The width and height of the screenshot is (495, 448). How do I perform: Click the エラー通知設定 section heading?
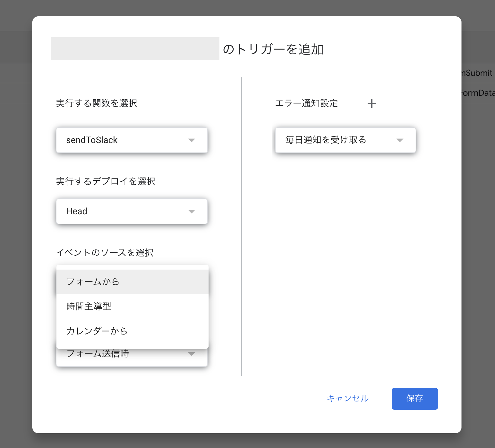click(307, 103)
